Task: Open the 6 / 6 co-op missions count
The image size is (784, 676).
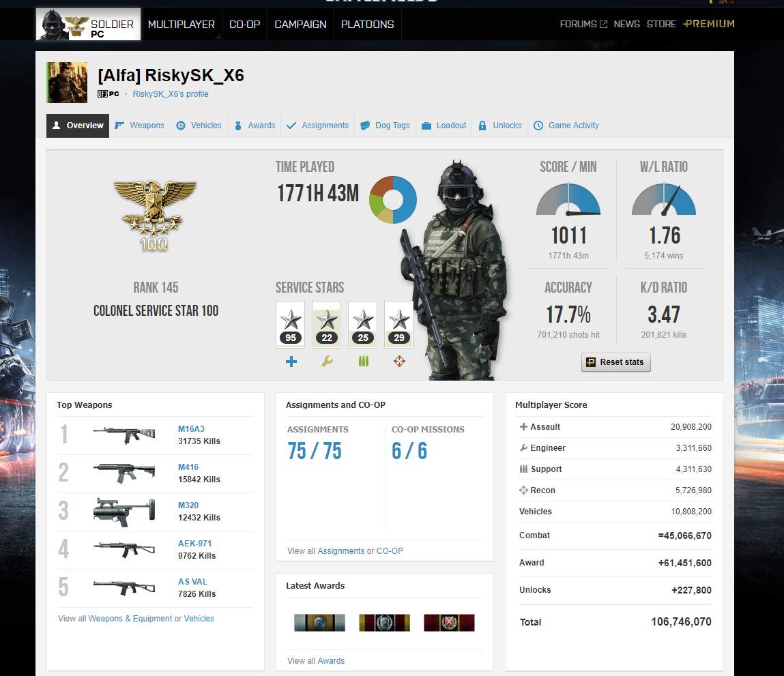Action: pos(409,450)
